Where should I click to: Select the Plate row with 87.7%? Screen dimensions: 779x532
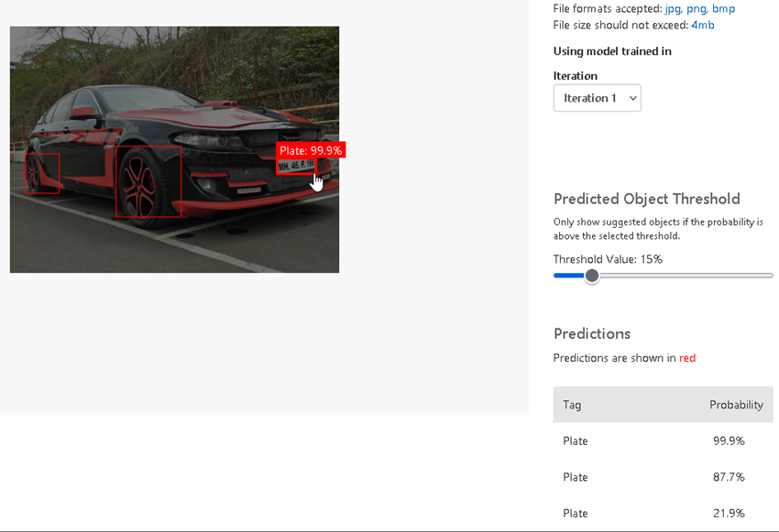click(664, 477)
